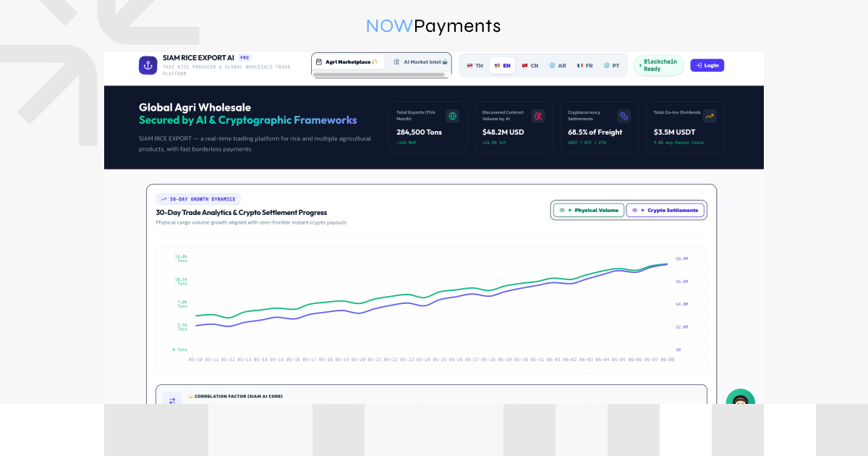Click the NOWPayments logo text

point(433,26)
